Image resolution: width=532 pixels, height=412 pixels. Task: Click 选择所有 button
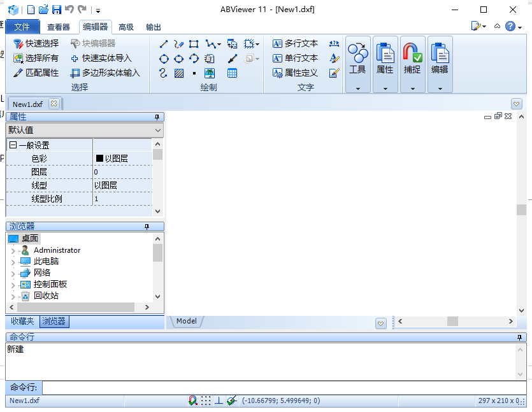click(x=36, y=59)
